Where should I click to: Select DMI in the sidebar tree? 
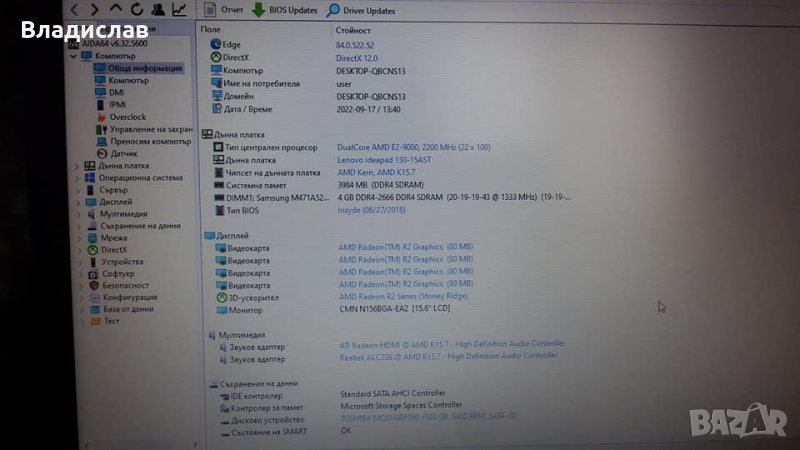116,92
